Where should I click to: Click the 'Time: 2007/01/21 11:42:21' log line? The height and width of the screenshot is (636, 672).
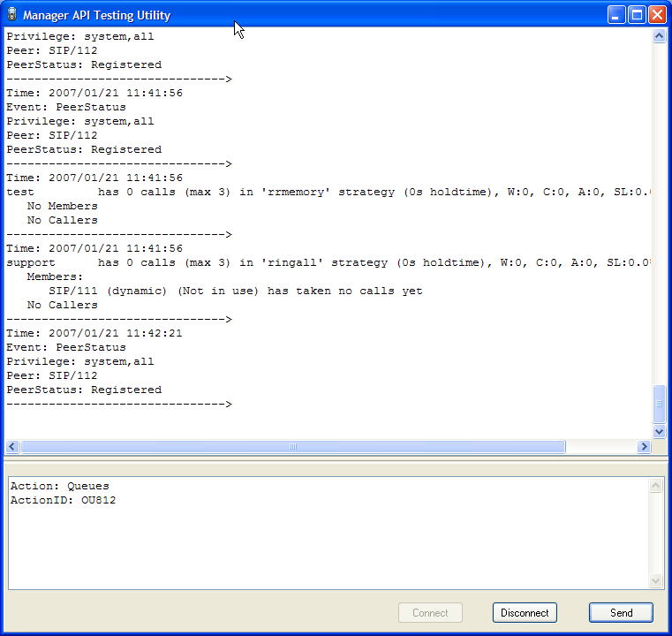point(94,333)
